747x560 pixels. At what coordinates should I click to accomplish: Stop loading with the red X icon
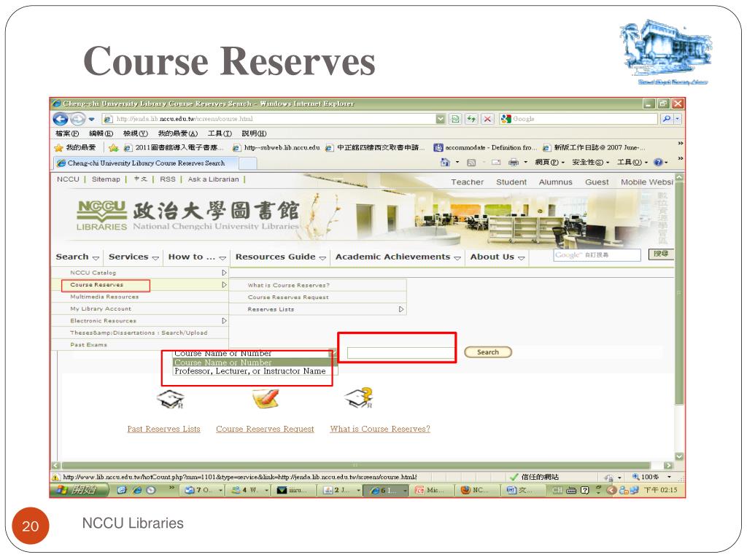(x=487, y=119)
